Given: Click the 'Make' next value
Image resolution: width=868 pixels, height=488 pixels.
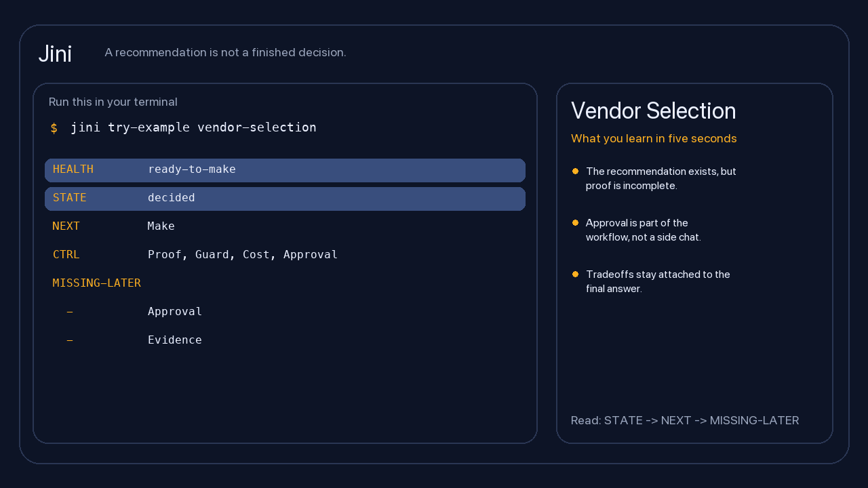Looking at the screenshot, I should pyautogui.click(x=161, y=226).
